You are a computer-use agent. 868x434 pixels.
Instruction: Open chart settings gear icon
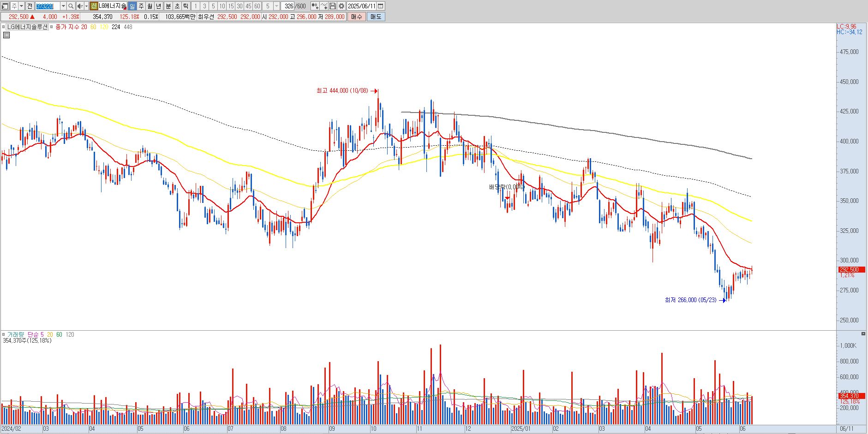pyautogui.click(x=341, y=6)
